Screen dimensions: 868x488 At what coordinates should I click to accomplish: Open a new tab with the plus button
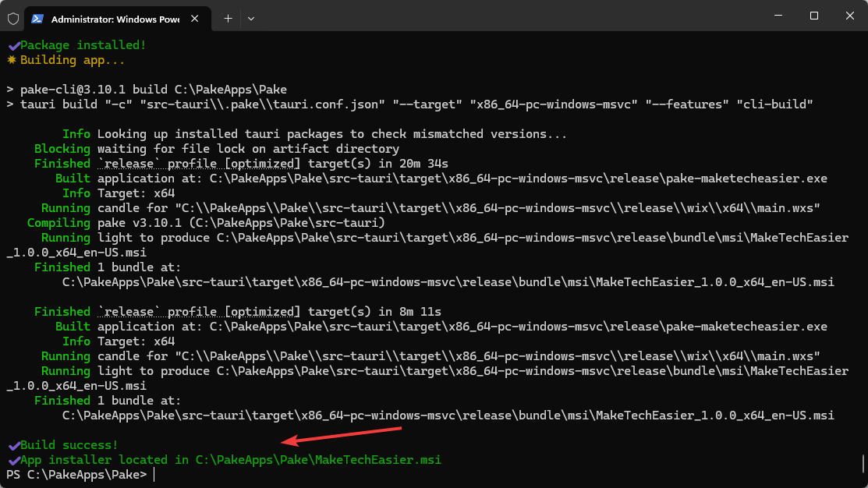pos(228,17)
